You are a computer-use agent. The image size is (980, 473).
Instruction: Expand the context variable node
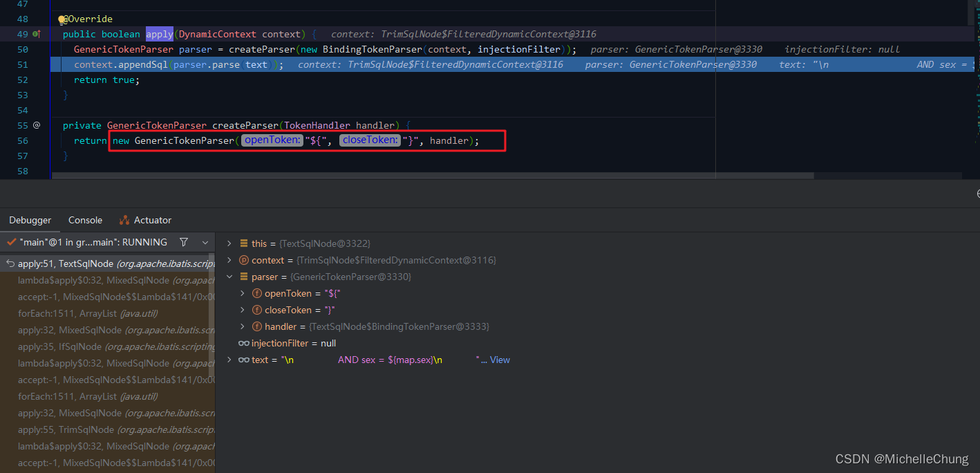tap(229, 260)
